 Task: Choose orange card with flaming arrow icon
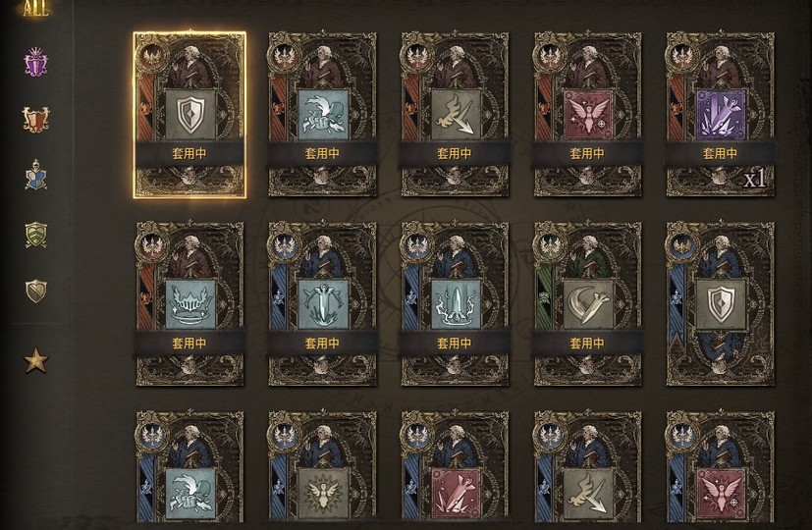coord(455,115)
